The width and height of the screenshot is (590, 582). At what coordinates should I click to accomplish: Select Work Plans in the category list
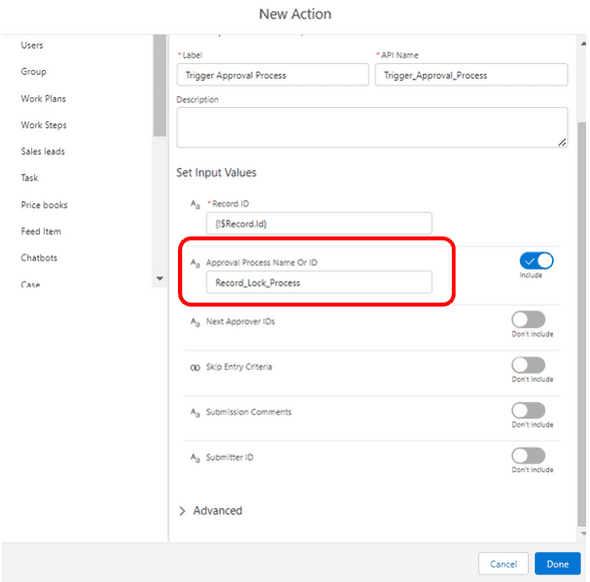[43, 99]
